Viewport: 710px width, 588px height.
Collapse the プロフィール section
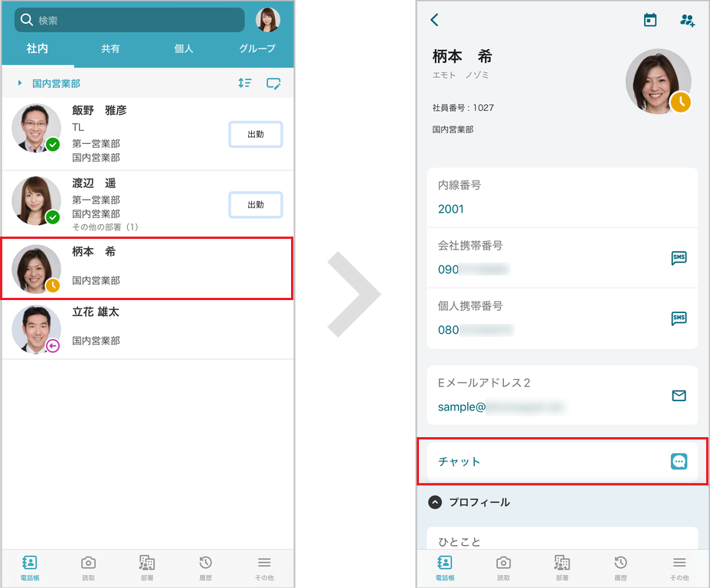coord(435,502)
